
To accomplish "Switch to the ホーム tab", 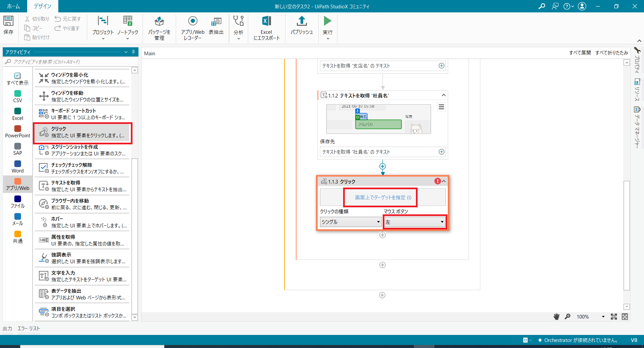I will tap(13, 6).
